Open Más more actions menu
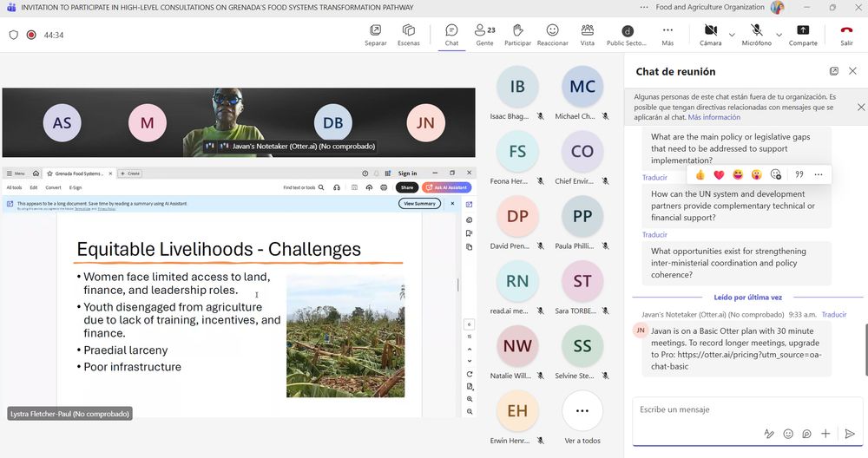Viewport: 868px width, 458px height. [667, 35]
